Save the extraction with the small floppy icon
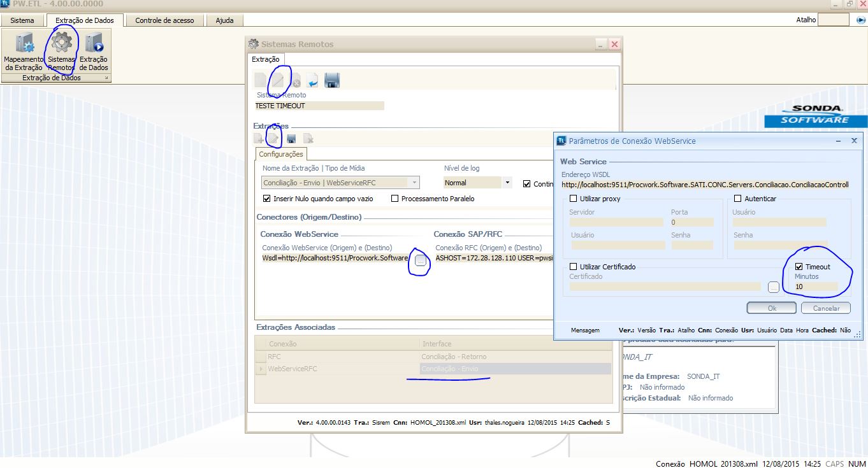This screenshot has width=868, height=468. point(291,138)
